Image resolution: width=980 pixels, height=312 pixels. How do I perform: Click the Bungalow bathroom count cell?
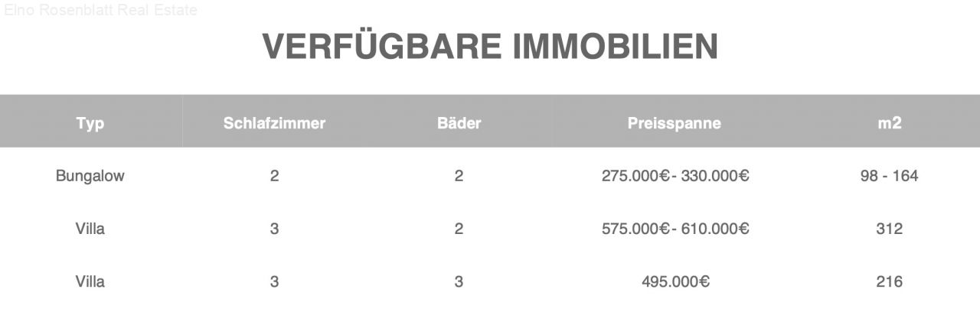[x=459, y=176]
